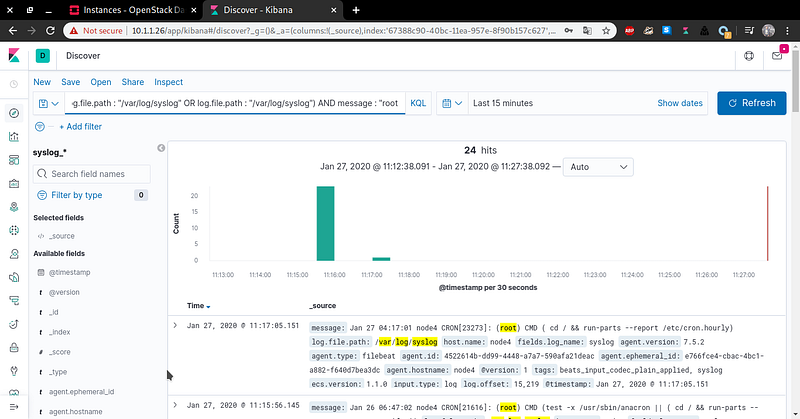Click Show dates link
The image size is (800, 419).
coord(680,103)
